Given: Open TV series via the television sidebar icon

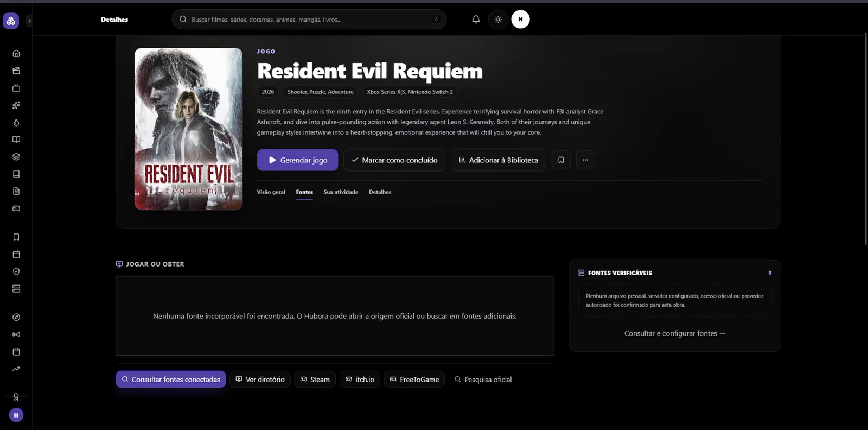Looking at the screenshot, I should 16,88.
